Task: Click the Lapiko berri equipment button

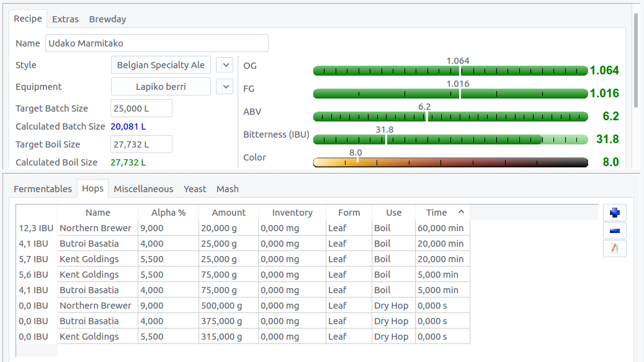Action: click(x=161, y=87)
